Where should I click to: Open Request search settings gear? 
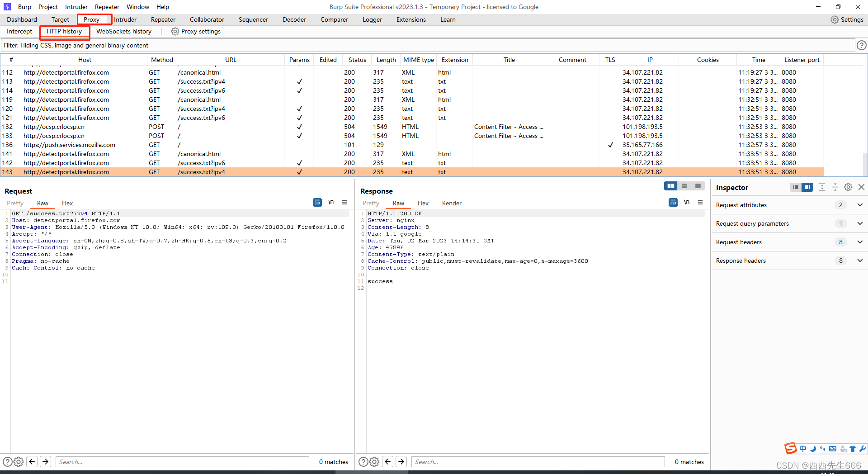tap(19, 462)
